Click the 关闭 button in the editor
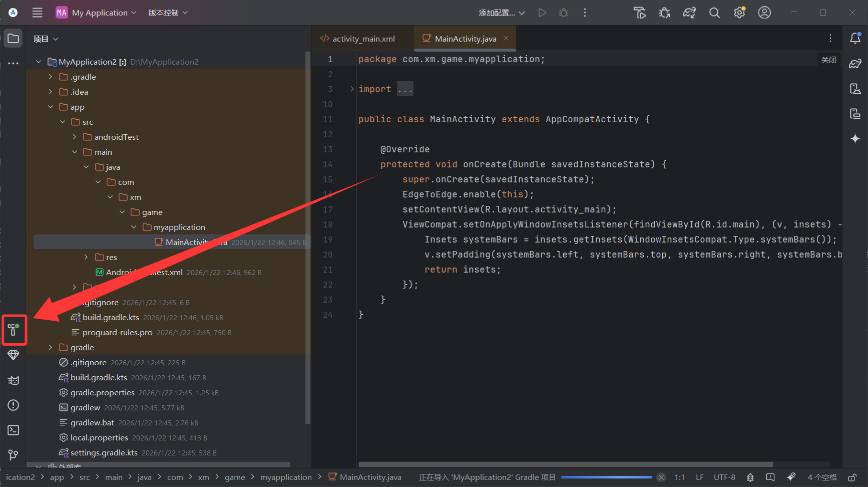 [x=828, y=60]
